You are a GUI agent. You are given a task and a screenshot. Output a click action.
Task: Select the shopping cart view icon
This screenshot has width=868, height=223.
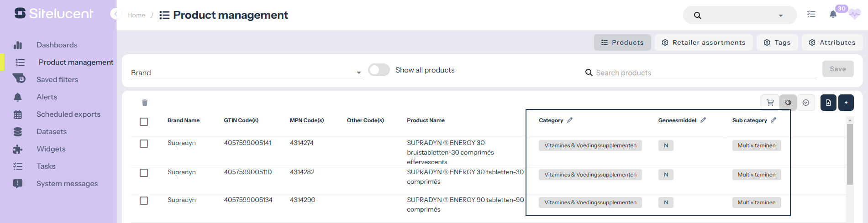click(770, 103)
